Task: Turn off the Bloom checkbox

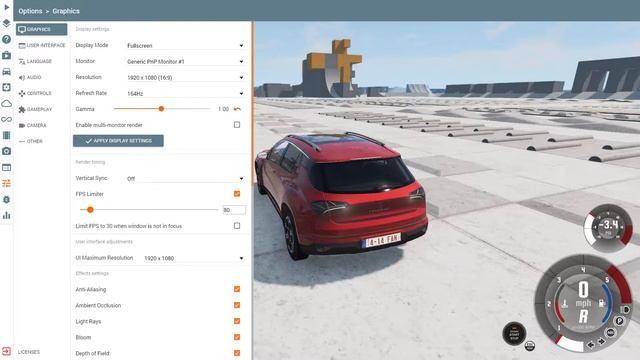Action: pos(237,337)
